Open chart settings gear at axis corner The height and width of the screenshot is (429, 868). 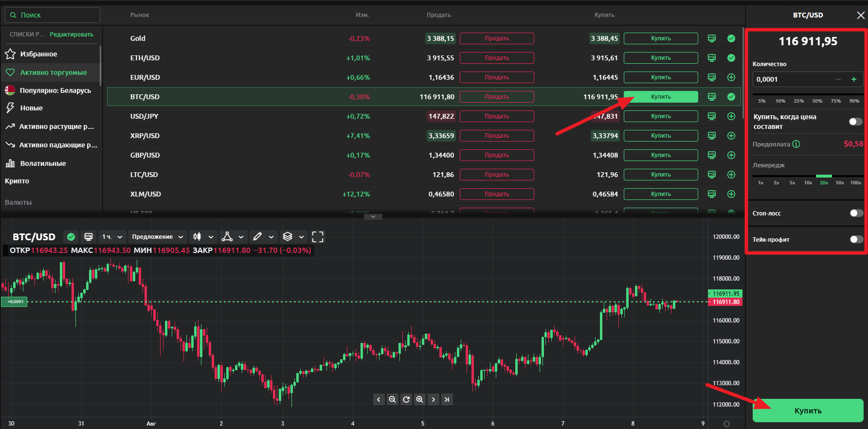tap(726, 424)
